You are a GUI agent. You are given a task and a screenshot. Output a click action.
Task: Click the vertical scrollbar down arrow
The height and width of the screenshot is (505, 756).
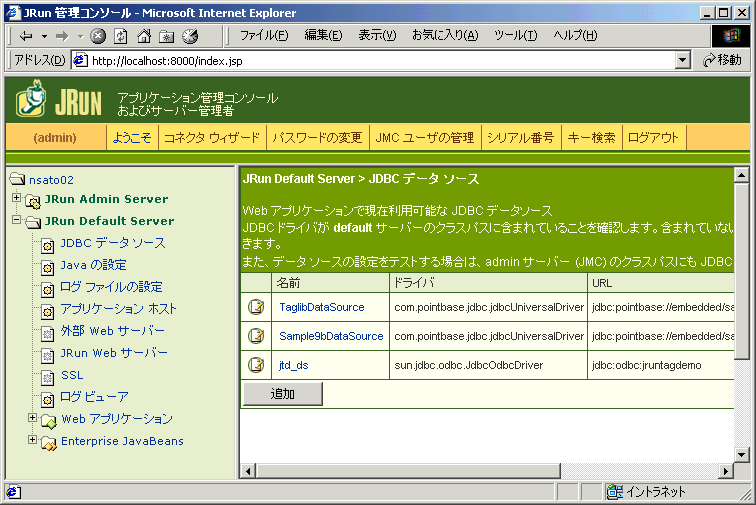pos(742,454)
